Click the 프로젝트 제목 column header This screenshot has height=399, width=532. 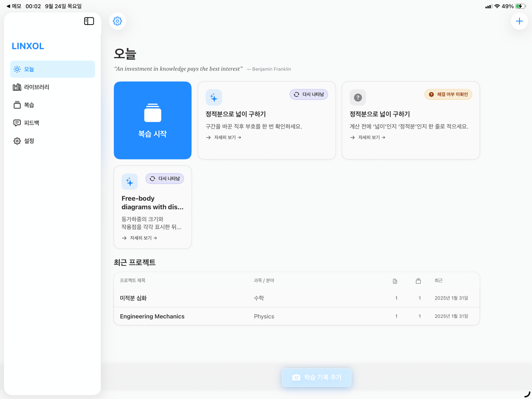pos(133,281)
